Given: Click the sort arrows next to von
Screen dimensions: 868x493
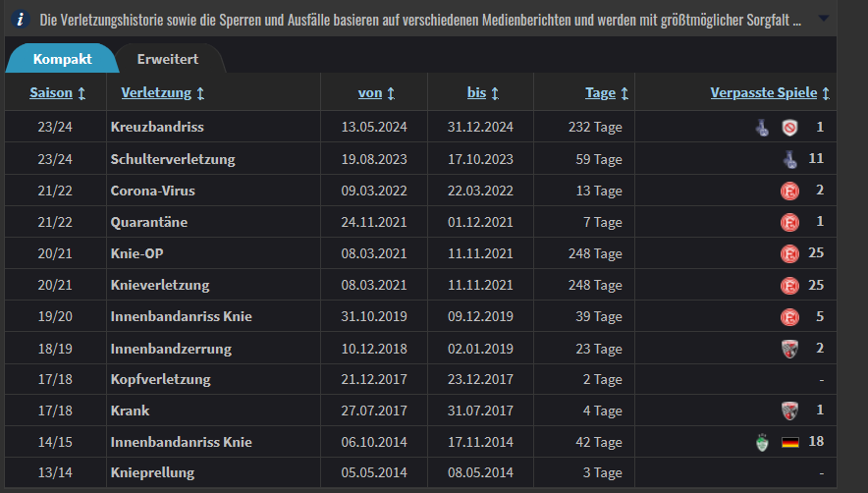Looking at the screenshot, I should 391,93.
